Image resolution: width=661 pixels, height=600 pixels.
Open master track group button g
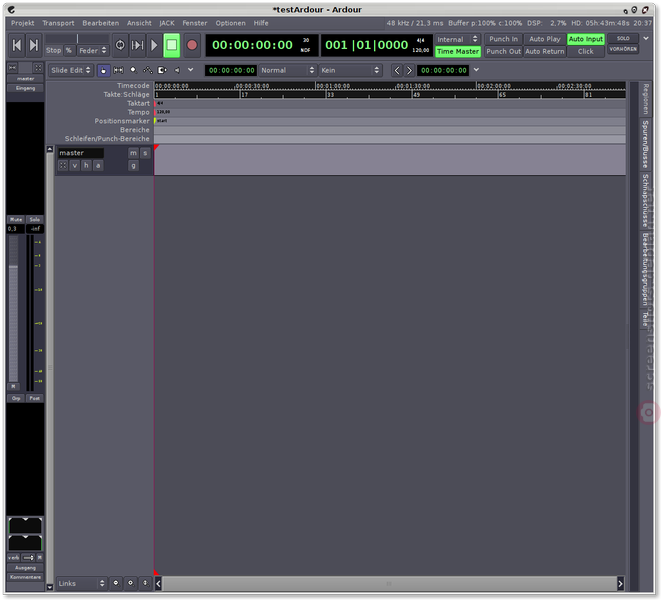click(133, 166)
